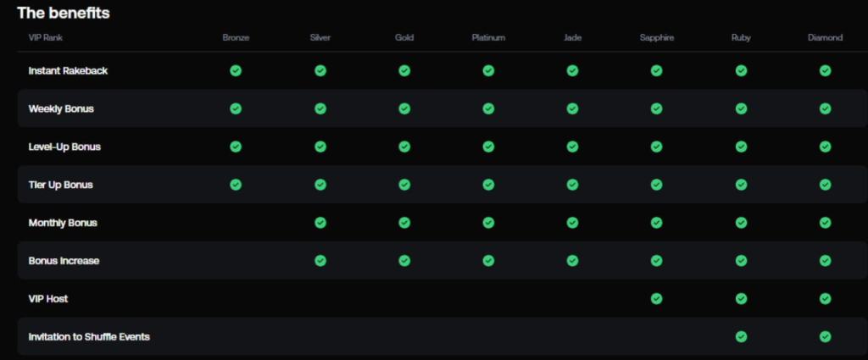Click Shuffle Events invitation checkmark under Diamond

[825, 336]
